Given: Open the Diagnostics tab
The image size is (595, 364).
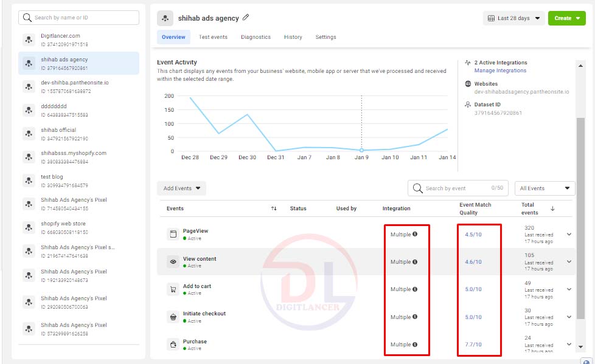Looking at the screenshot, I should pos(256,37).
